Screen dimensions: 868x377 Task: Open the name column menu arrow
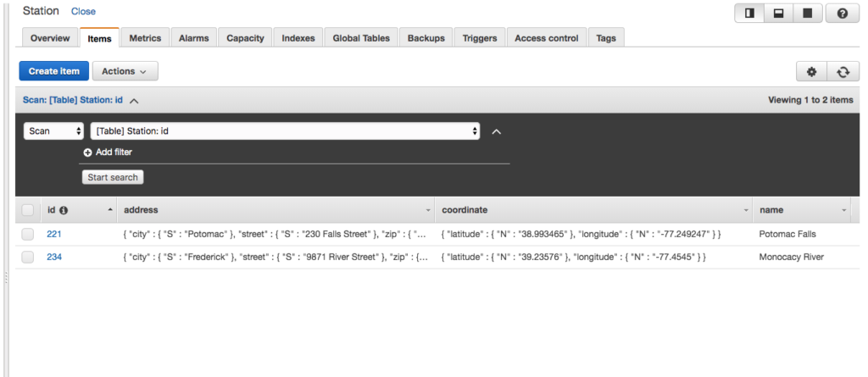pos(844,211)
